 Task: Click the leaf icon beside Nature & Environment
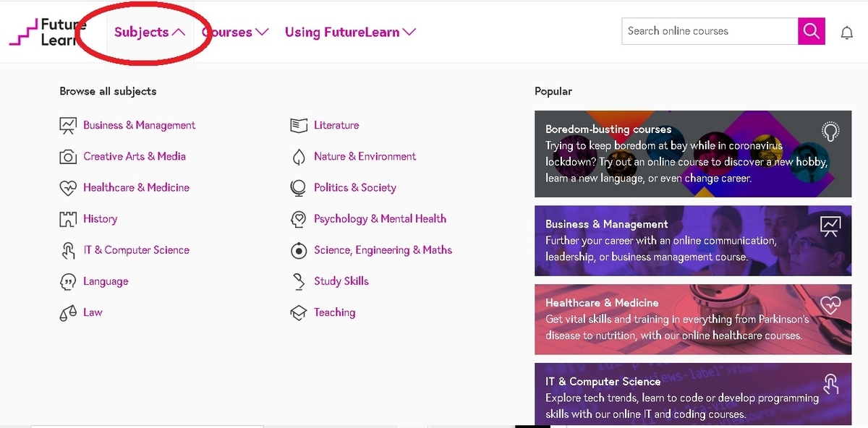click(x=298, y=157)
